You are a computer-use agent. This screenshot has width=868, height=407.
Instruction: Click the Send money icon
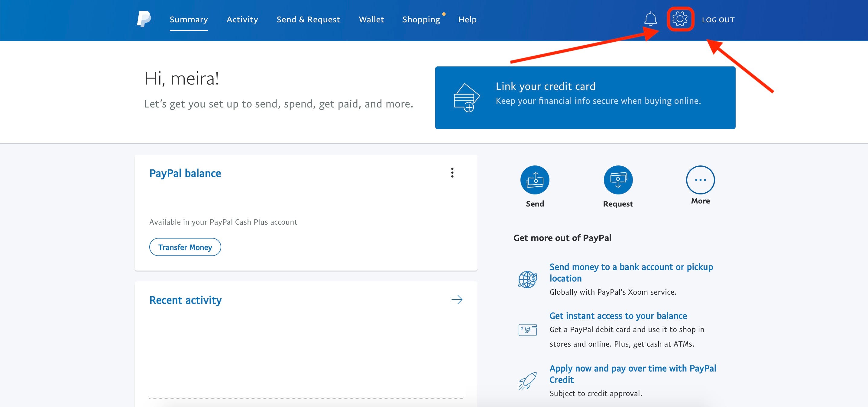point(535,180)
